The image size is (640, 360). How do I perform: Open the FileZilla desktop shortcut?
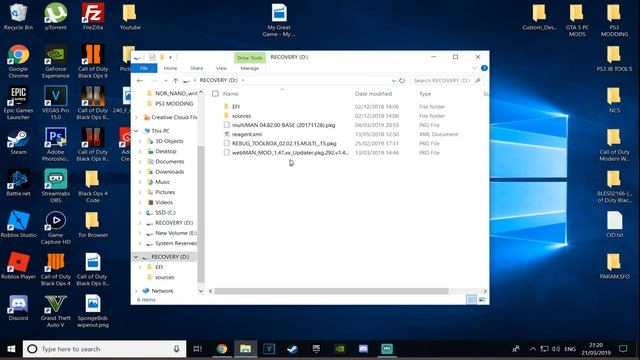pyautogui.click(x=93, y=16)
